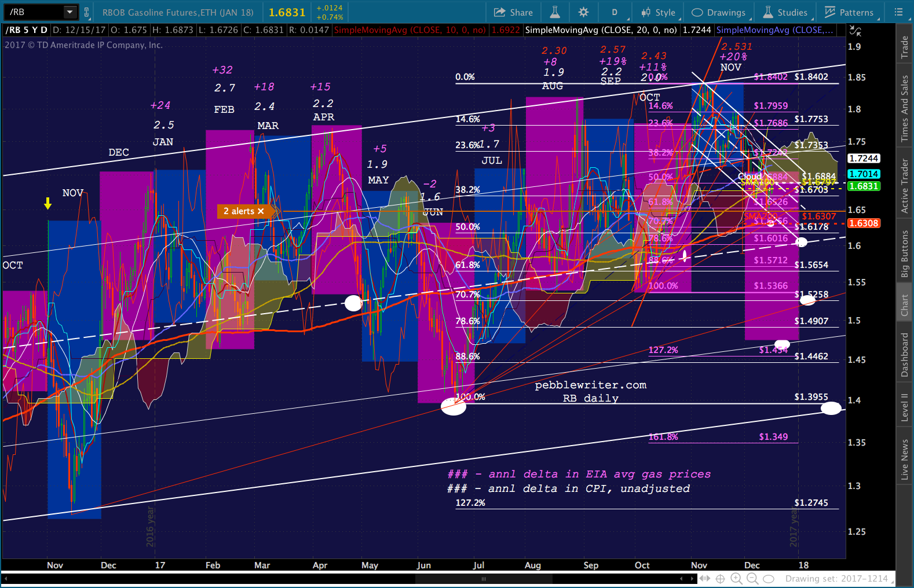914x588 pixels.
Task: Click the SimpleMovingAvg (CLOSE, 20, 0, no) label
Action: (x=601, y=30)
